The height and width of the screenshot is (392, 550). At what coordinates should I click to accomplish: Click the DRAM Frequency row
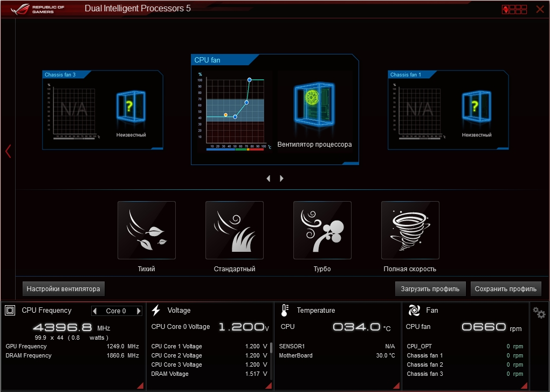point(72,355)
